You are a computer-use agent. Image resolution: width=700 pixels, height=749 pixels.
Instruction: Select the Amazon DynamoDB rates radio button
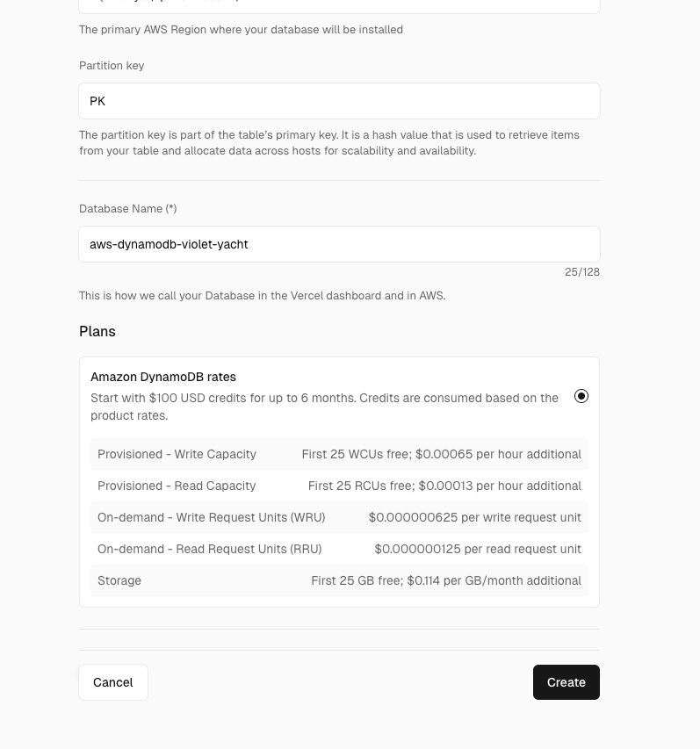(581, 396)
